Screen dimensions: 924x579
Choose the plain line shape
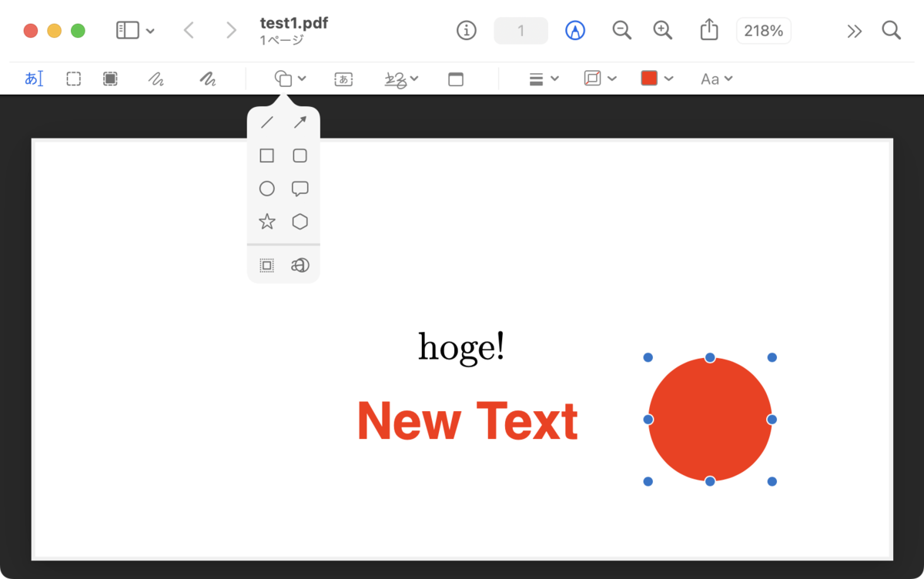pos(267,122)
